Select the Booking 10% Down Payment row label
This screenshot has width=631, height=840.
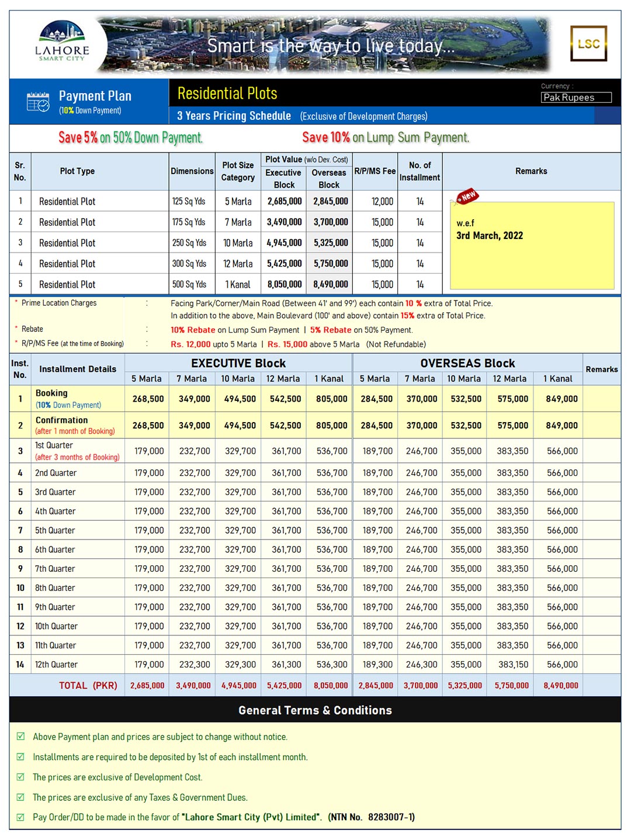(x=68, y=399)
